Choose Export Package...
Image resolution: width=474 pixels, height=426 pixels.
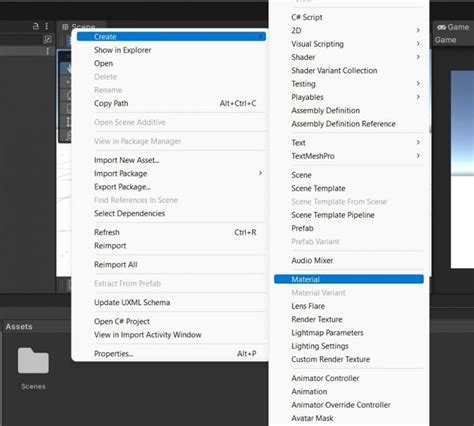[171, 187]
